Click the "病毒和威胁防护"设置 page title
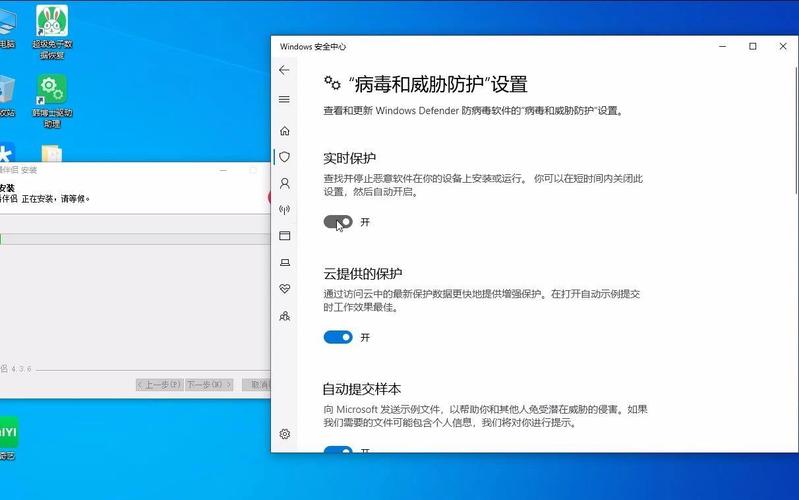Image resolution: width=799 pixels, height=500 pixels. point(438,84)
